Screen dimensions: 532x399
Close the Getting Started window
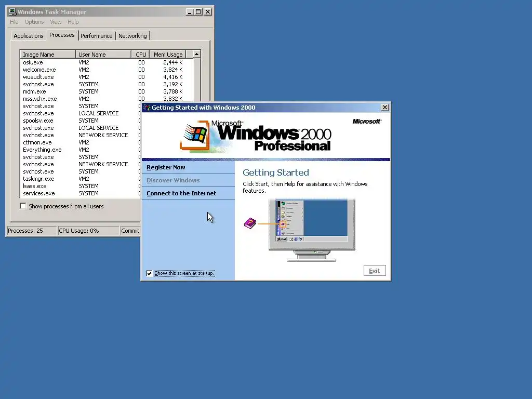pyautogui.click(x=385, y=108)
